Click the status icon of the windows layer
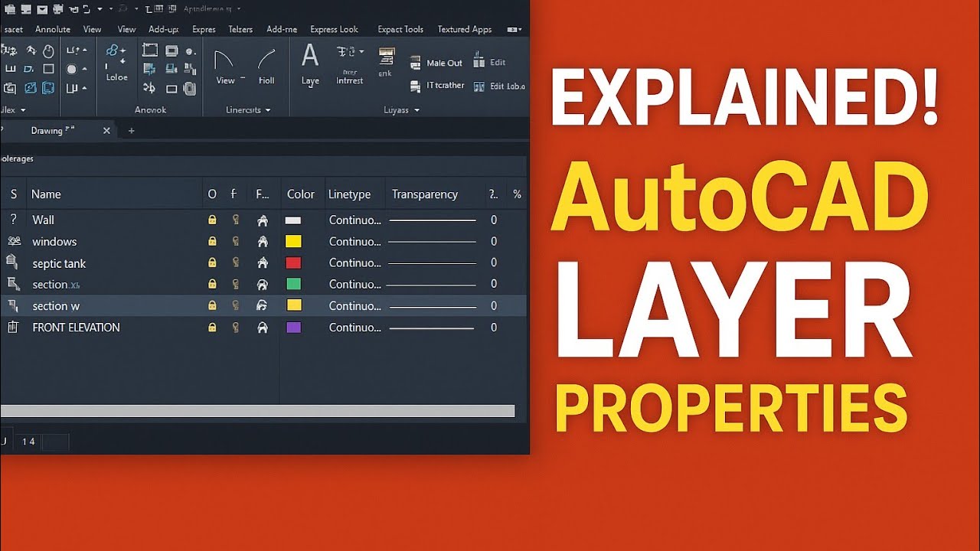980x551 pixels. (13, 241)
